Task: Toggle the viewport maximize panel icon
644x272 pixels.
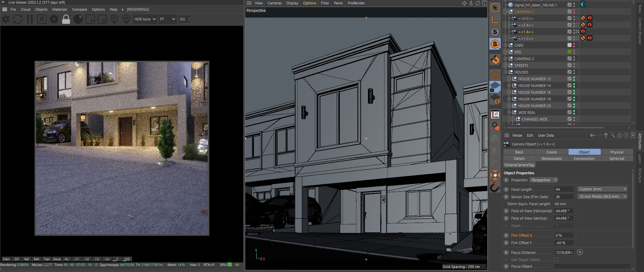Action: pyautogui.click(x=484, y=3)
